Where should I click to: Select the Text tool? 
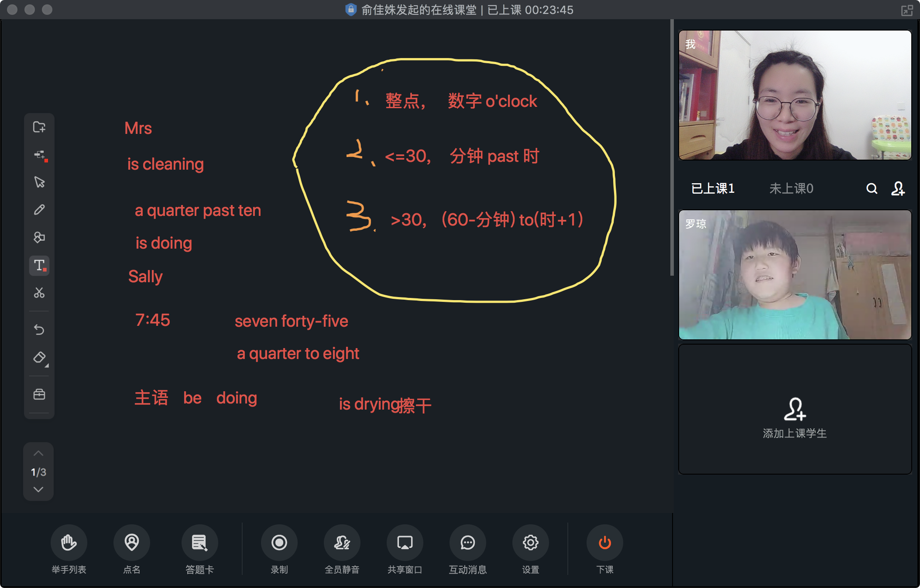pos(39,266)
